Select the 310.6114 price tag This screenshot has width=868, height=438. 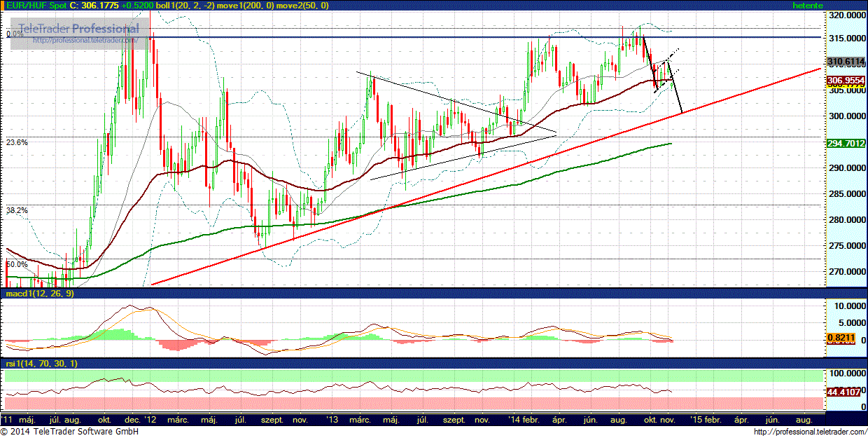[x=847, y=62]
